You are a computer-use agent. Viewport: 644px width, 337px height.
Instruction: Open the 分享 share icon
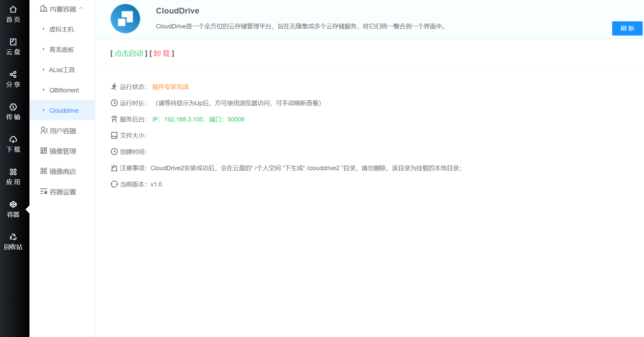[13, 74]
